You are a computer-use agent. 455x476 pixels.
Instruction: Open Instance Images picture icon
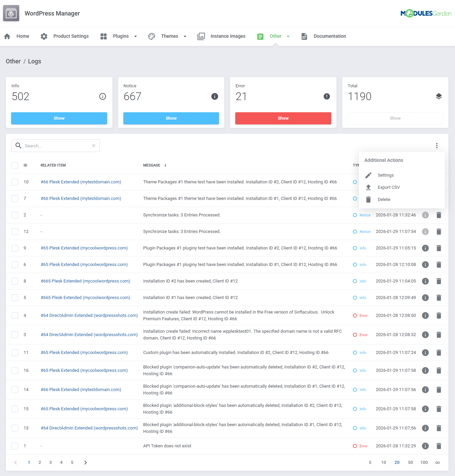coord(201,36)
